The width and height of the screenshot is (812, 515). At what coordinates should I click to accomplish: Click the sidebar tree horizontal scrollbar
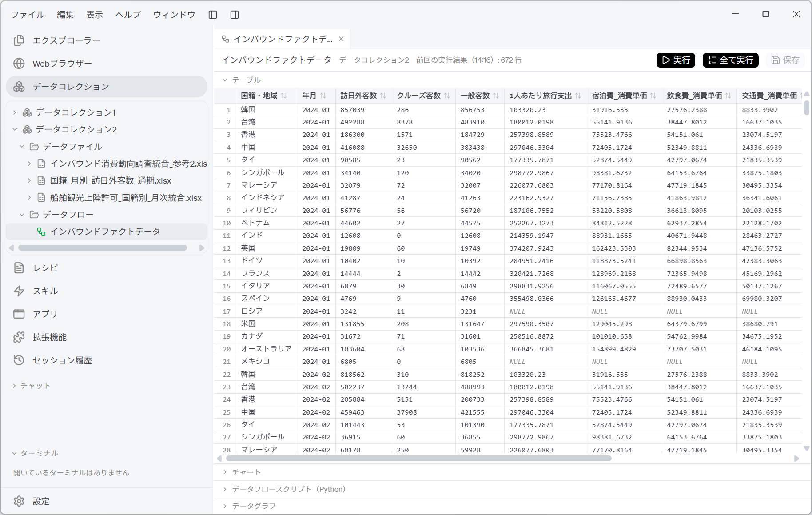click(x=103, y=248)
